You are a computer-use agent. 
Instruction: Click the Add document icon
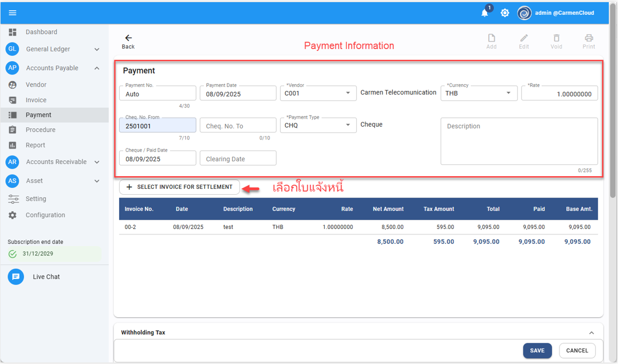pos(491,38)
